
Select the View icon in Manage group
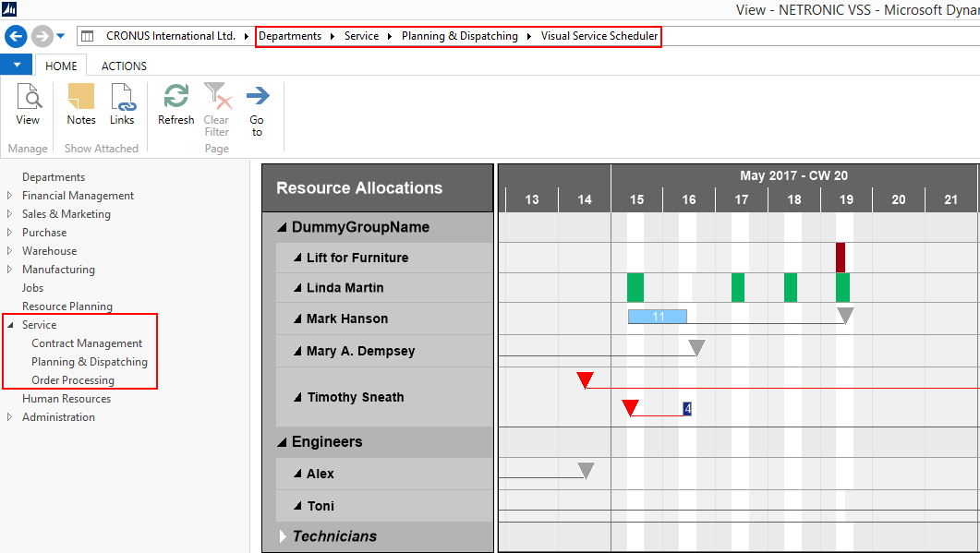[28, 102]
